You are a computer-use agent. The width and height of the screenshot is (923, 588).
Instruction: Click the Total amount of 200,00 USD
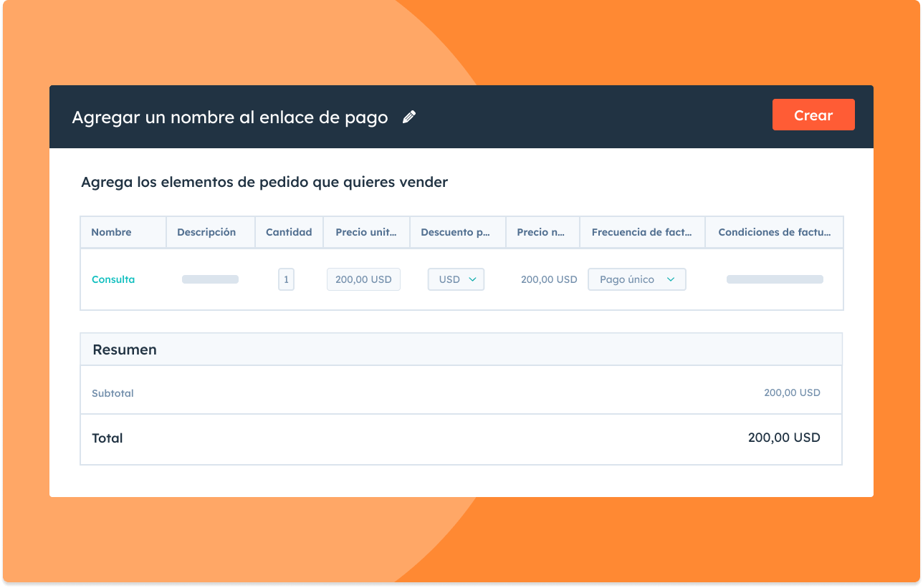tap(784, 438)
